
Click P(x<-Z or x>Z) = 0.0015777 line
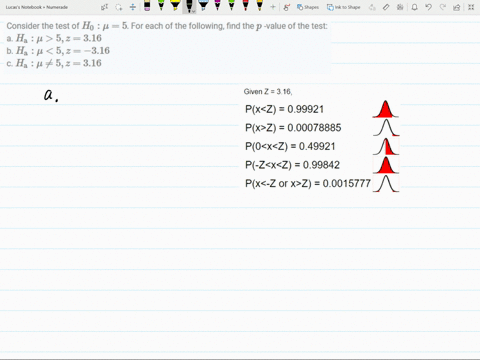[x=308, y=183]
